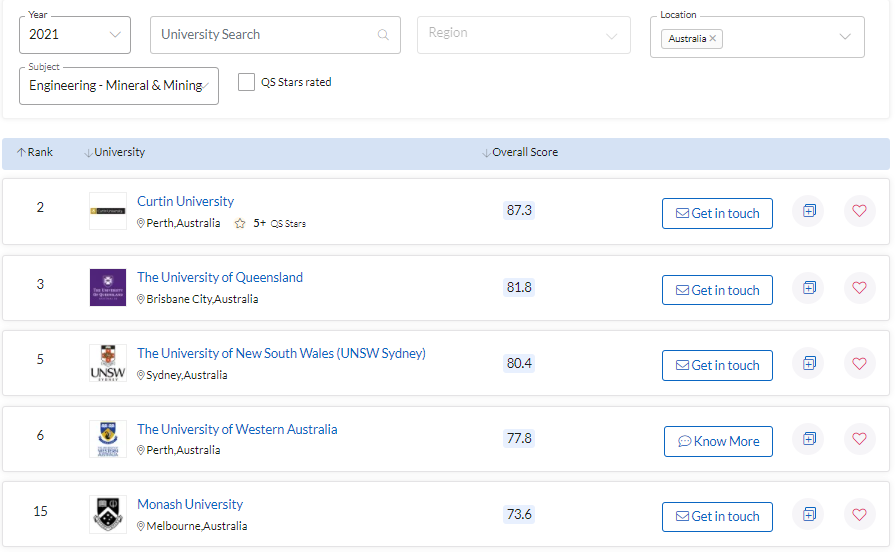This screenshot has width=895, height=552.
Task: Click the 77.8 overall score value
Action: pyautogui.click(x=519, y=438)
